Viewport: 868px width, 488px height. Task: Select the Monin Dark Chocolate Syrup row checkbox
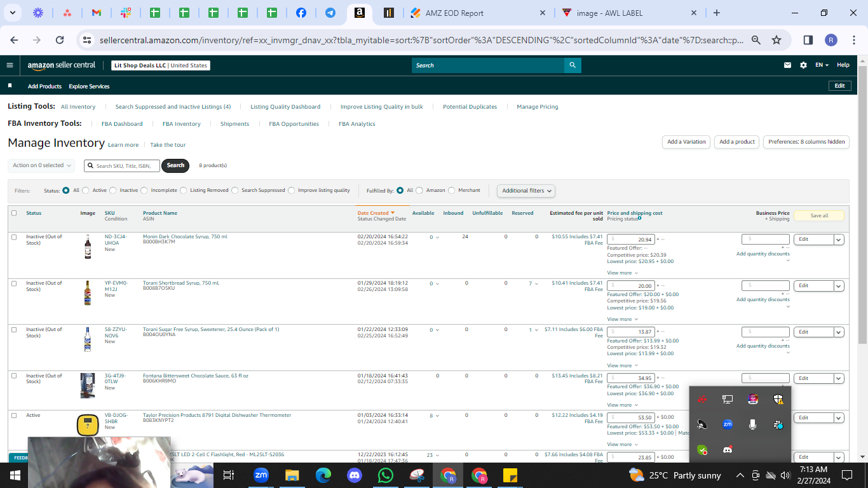pyautogui.click(x=14, y=237)
